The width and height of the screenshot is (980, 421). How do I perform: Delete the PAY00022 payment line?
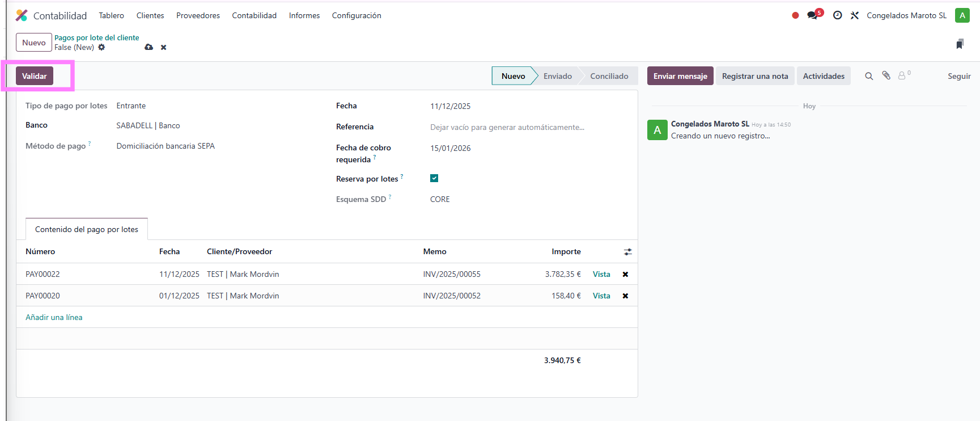click(x=625, y=274)
